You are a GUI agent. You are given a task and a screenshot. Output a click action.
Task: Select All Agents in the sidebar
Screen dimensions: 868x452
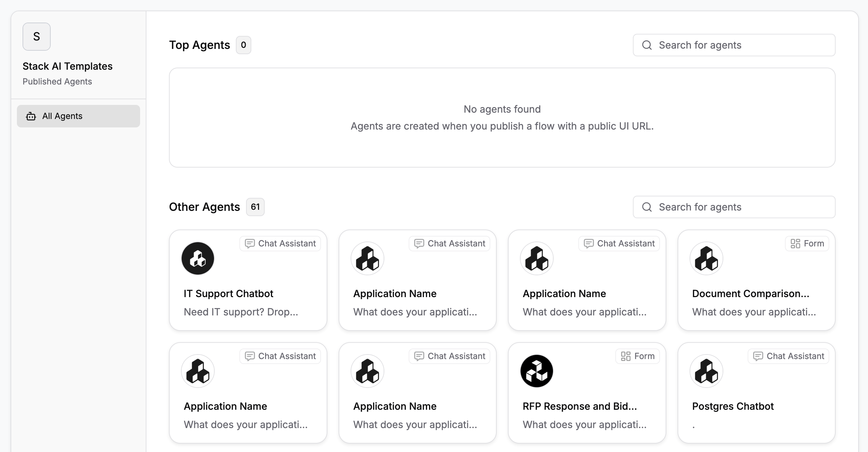[x=78, y=116]
